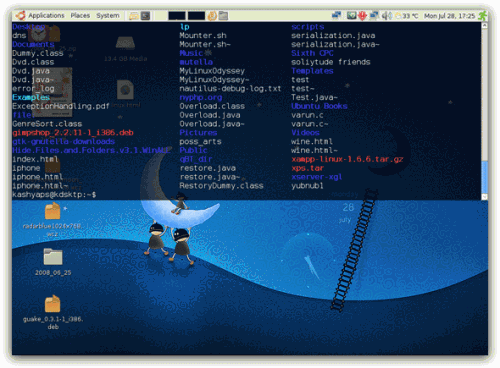Viewport: 500px width, 368px height.
Task: Click the red update notification icon
Action: 362,15
